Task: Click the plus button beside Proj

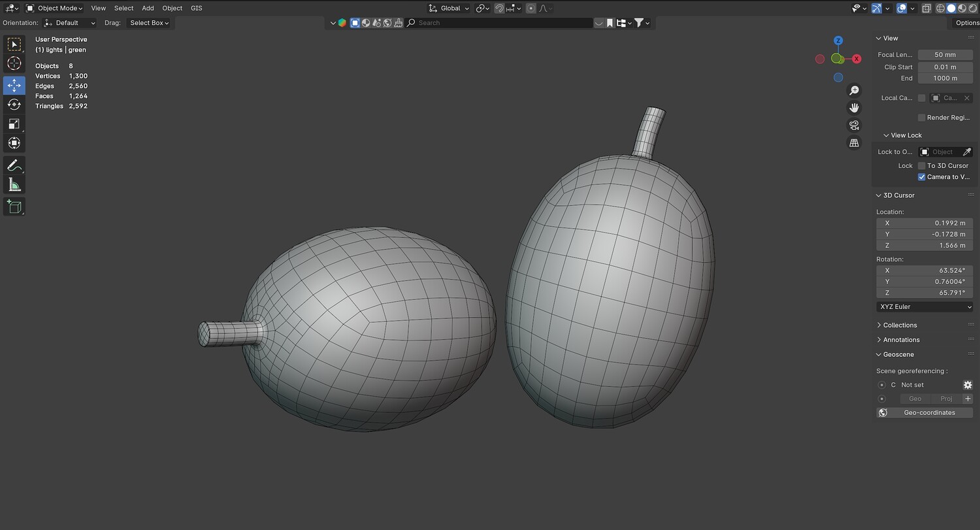Action: [968, 399]
